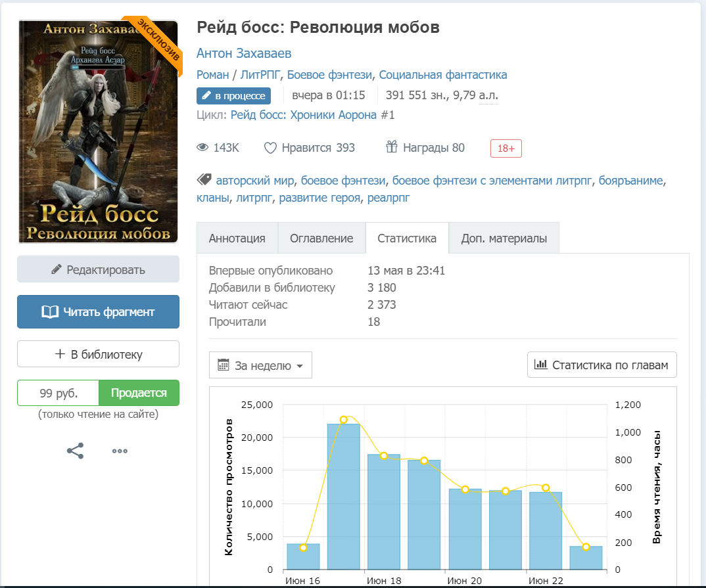
Task: Click the tallest bar in the views chart
Action: (343, 496)
